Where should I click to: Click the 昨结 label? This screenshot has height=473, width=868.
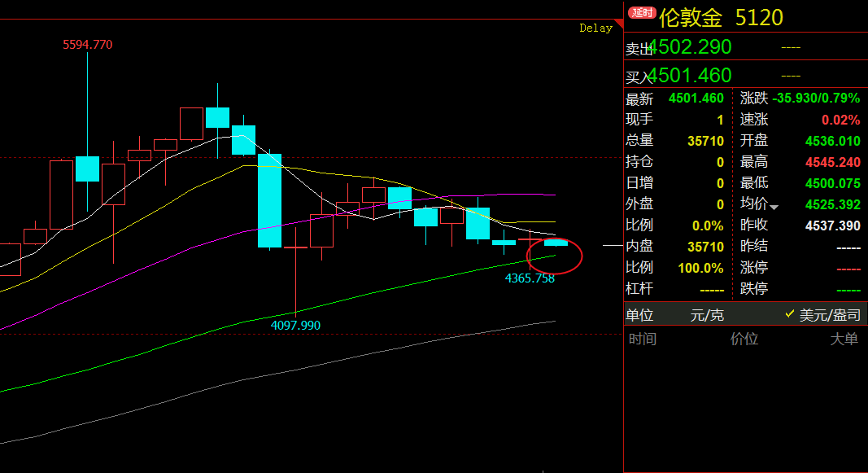pos(754,246)
